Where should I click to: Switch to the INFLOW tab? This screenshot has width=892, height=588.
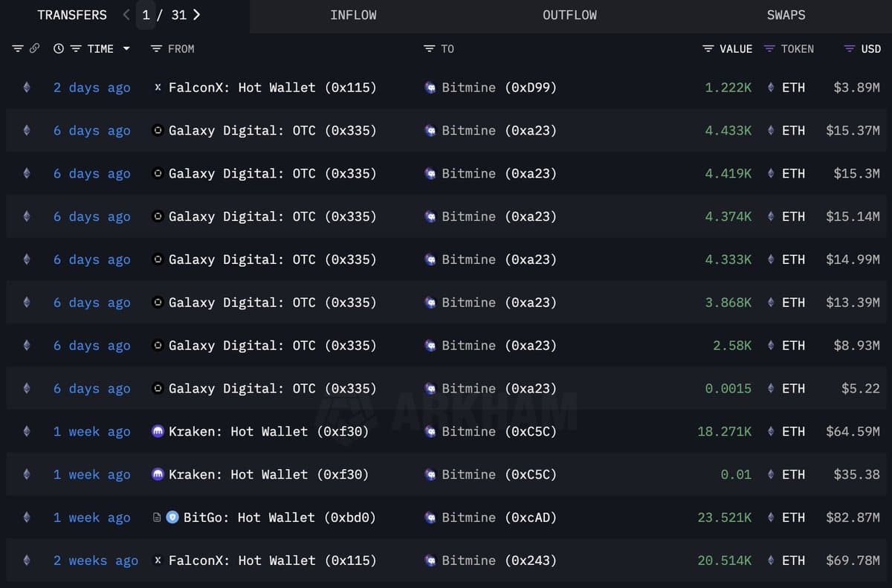[x=353, y=14]
